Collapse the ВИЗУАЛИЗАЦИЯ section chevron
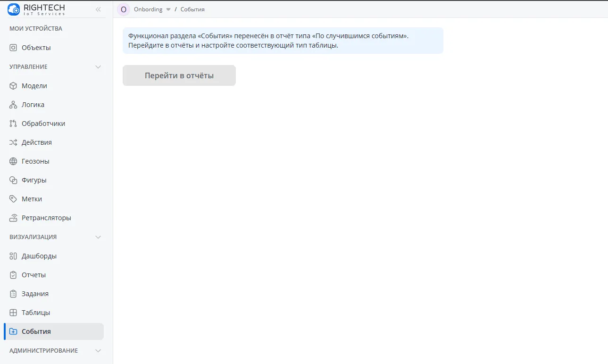The image size is (608, 364). point(98,237)
